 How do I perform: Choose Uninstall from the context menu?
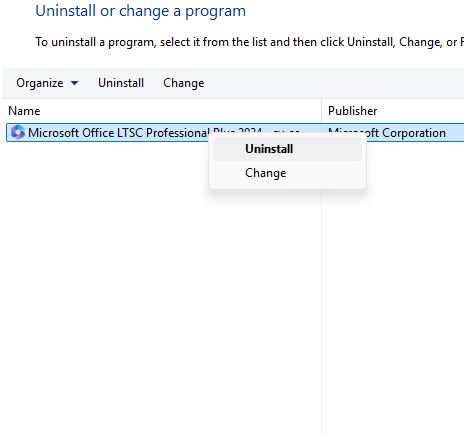click(287, 149)
